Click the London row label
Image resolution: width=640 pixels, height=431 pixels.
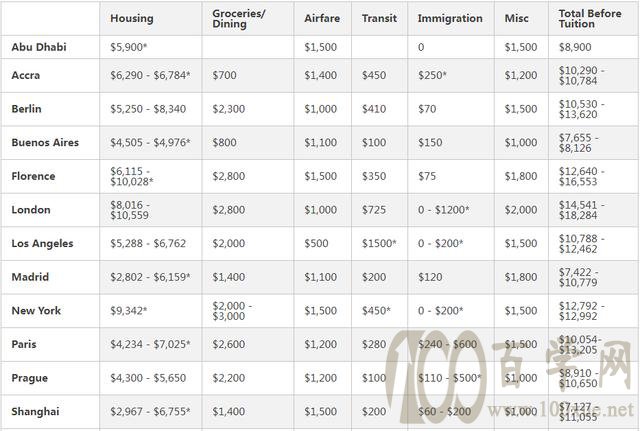pyautogui.click(x=31, y=210)
